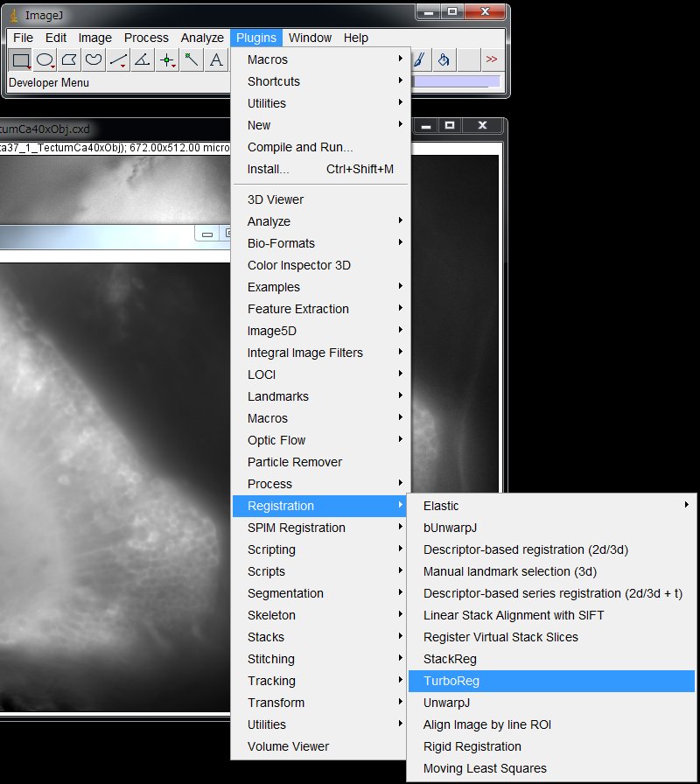Select the Oval selection tool
The image size is (700, 784).
(45, 60)
